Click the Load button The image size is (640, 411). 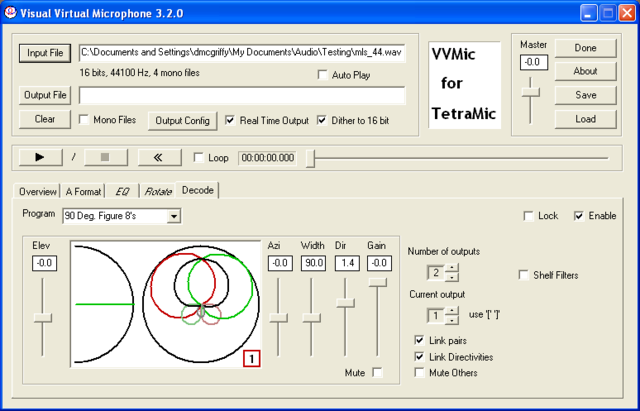point(585,119)
